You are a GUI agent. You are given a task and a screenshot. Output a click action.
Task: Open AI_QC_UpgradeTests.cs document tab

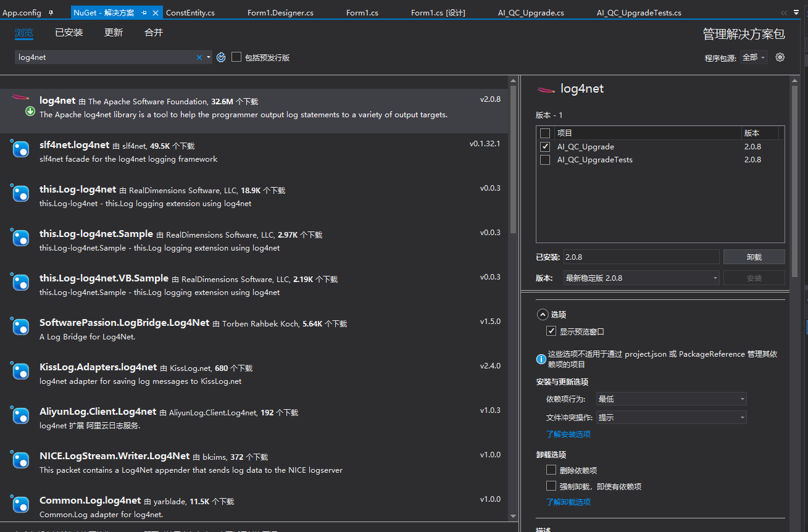[x=639, y=12]
